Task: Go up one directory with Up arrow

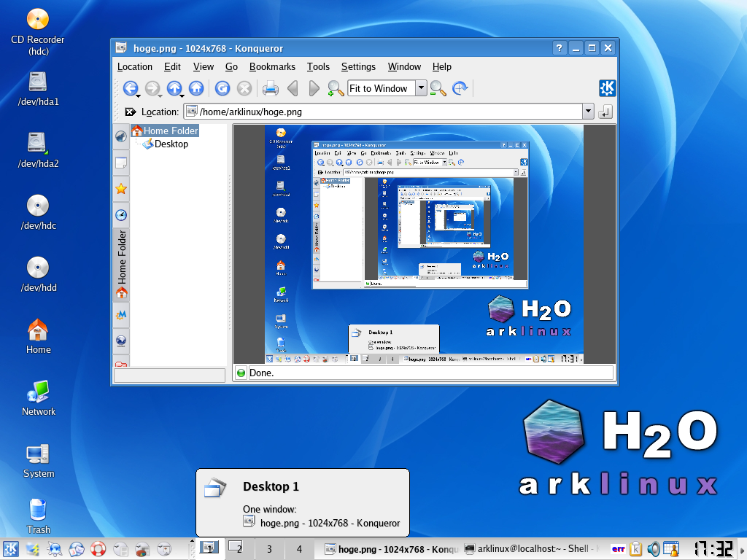Action: tap(174, 88)
